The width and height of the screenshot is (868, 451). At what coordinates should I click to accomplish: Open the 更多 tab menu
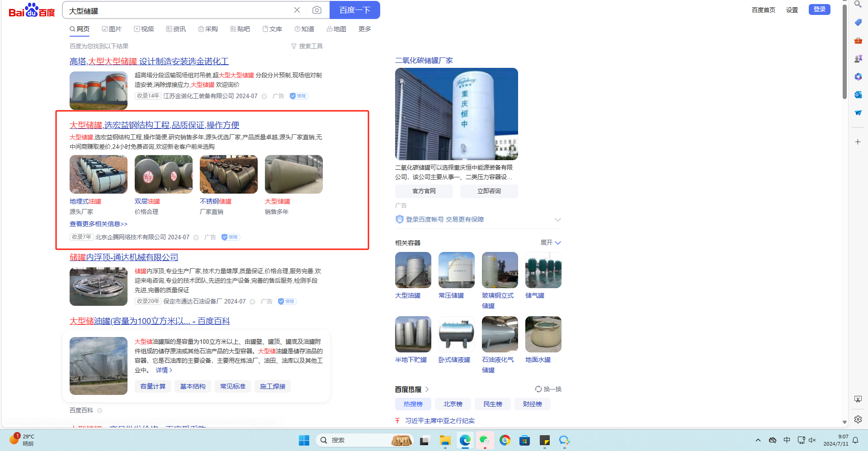coord(365,29)
